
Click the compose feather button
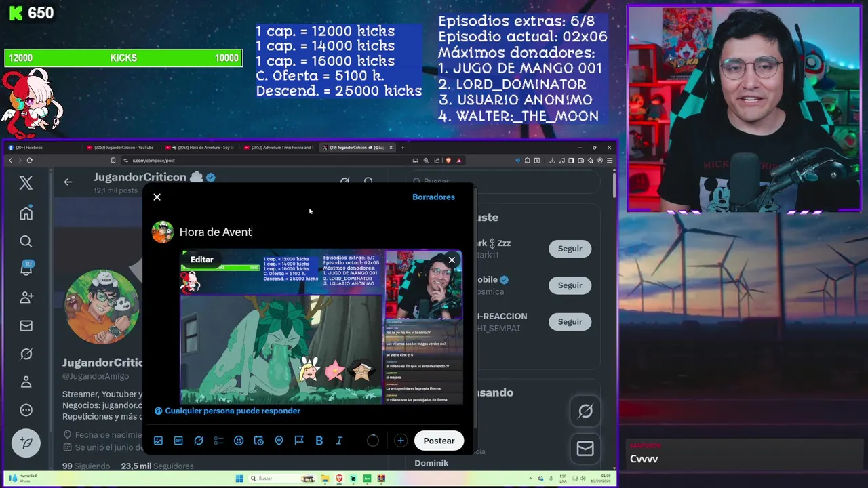click(x=26, y=443)
